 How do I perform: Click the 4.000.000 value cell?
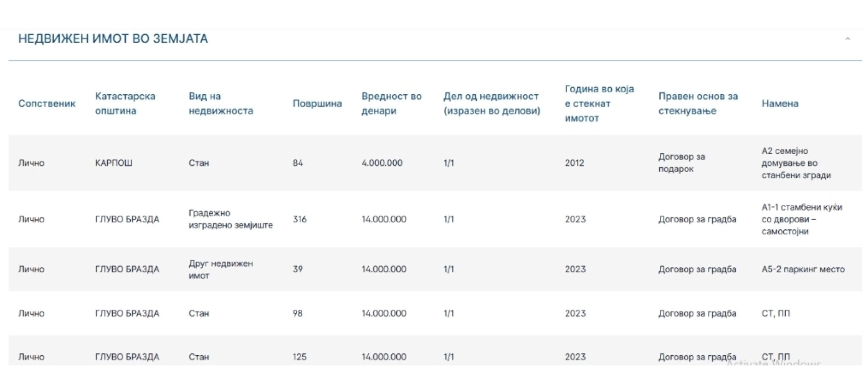[382, 163]
